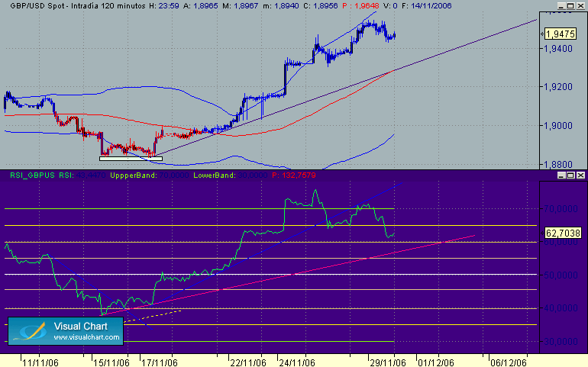Select the 62,7038 RSI value label
Screen dimensions: 588x367
[563, 233]
